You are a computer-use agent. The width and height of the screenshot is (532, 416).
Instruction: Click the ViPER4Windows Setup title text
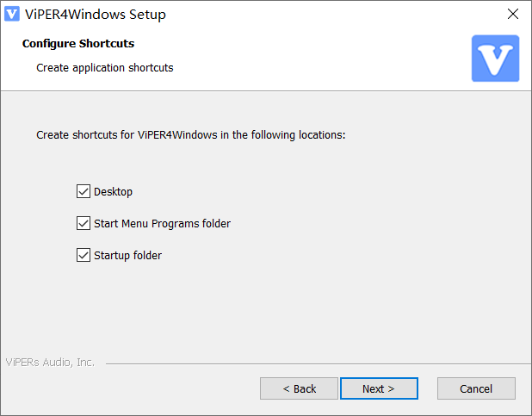96,15
